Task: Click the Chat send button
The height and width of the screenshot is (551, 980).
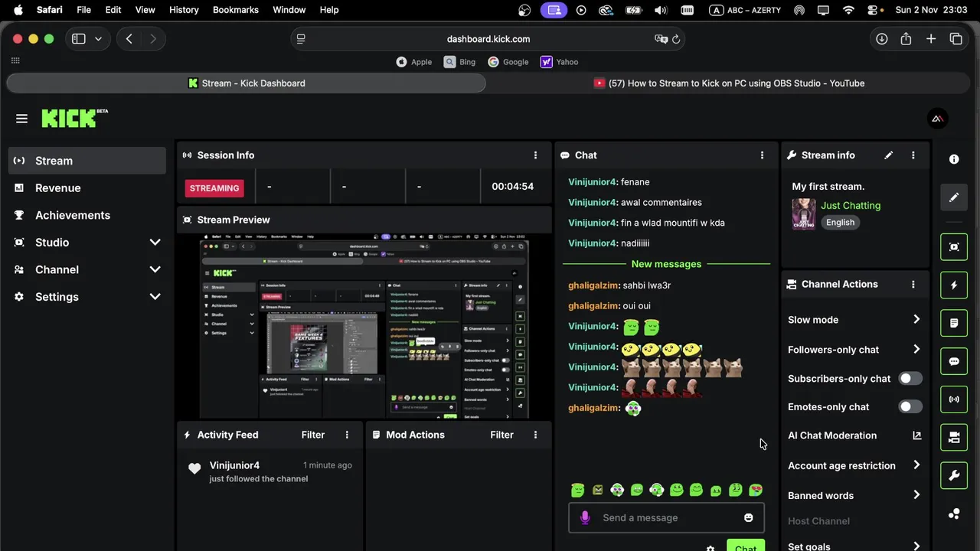Action: [x=745, y=546]
